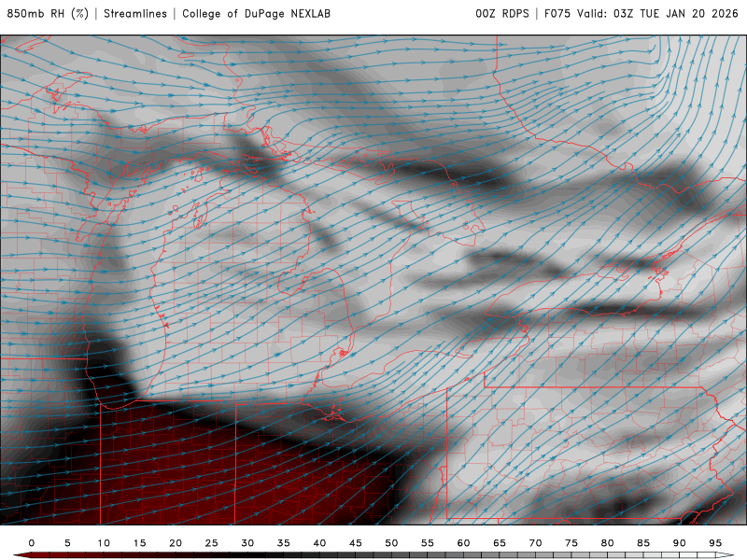
Task: Click the black colorbar segment below "30"
Action: (247, 555)
